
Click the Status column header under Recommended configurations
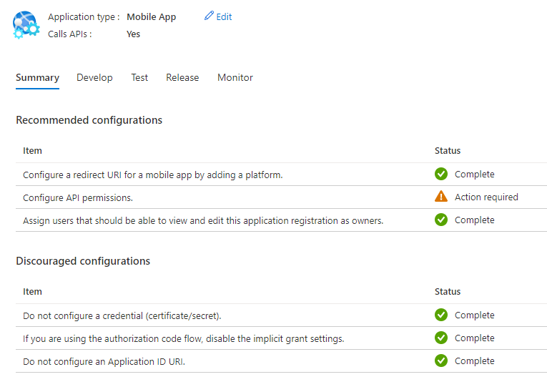coord(448,151)
